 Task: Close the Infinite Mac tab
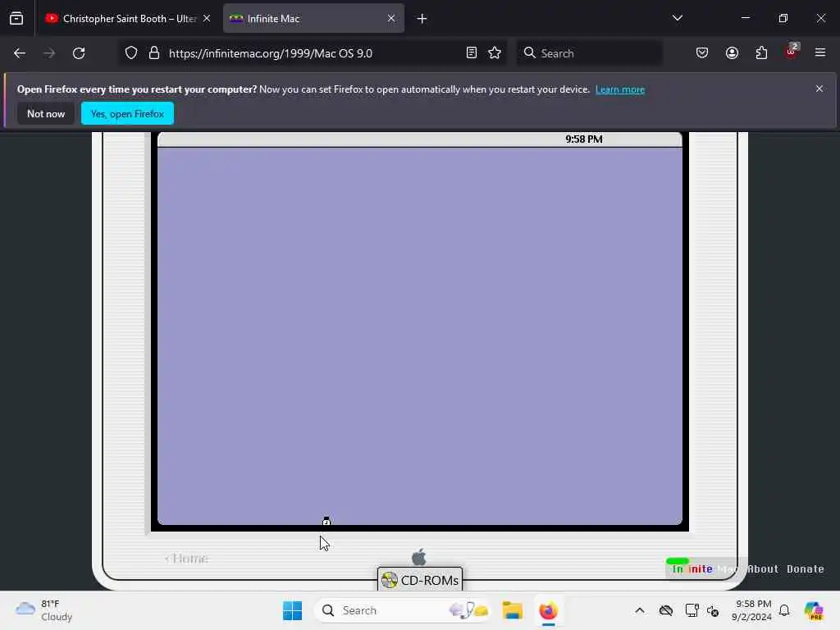391,18
